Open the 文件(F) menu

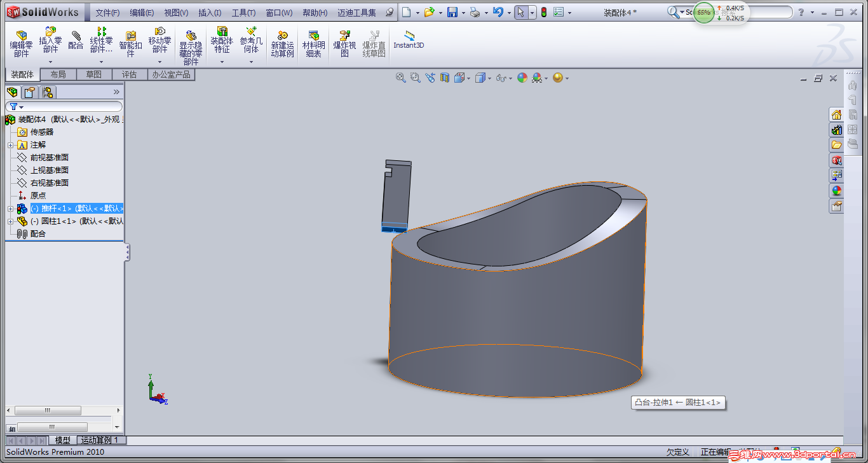pyautogui.click(x=107, y=13)
